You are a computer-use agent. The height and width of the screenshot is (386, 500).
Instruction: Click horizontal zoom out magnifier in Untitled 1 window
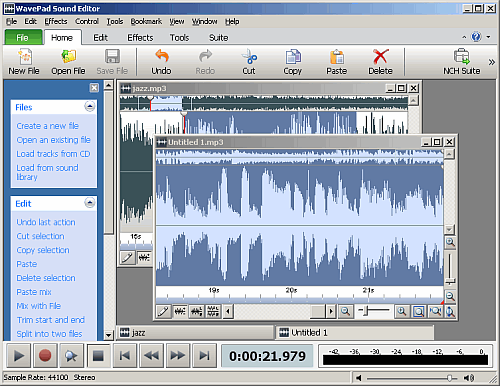[346, 312]
